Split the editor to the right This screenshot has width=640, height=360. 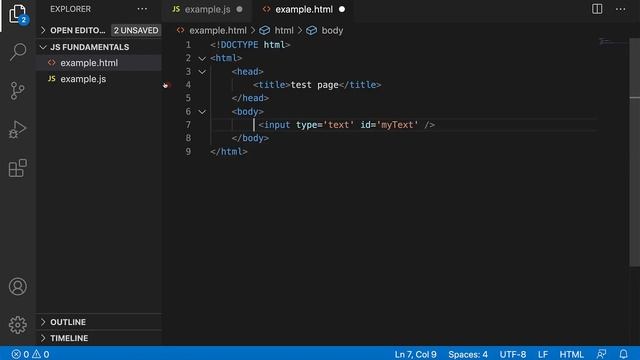(597, 9)
